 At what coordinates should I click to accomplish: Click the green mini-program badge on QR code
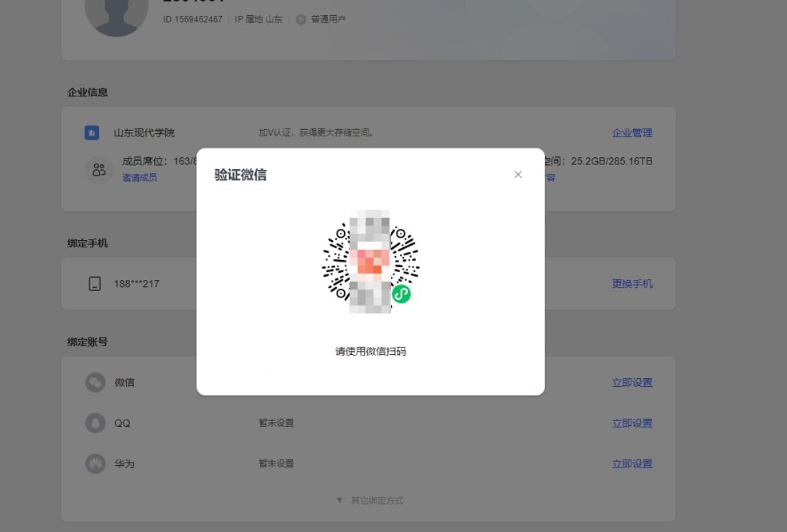[401, 294]
